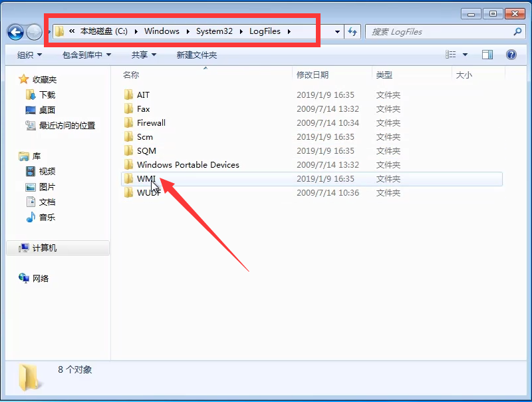This screenshot has height=402, width=532.
Task: Click the large folder icon in details pane
Action: [30, 377]
